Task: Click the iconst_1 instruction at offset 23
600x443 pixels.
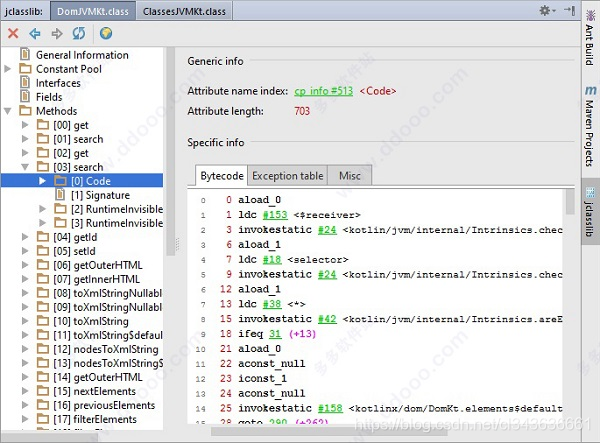Action: (x=262, y=378)
